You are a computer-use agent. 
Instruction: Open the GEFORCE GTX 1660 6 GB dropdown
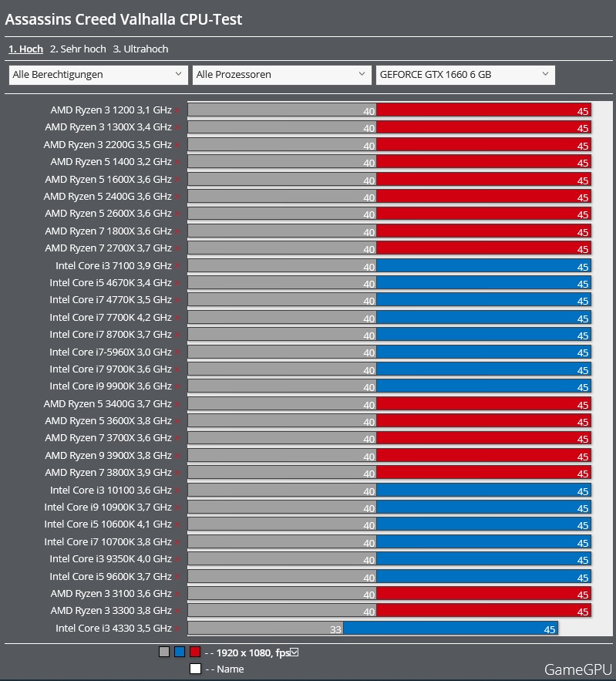tap(466, 75)
